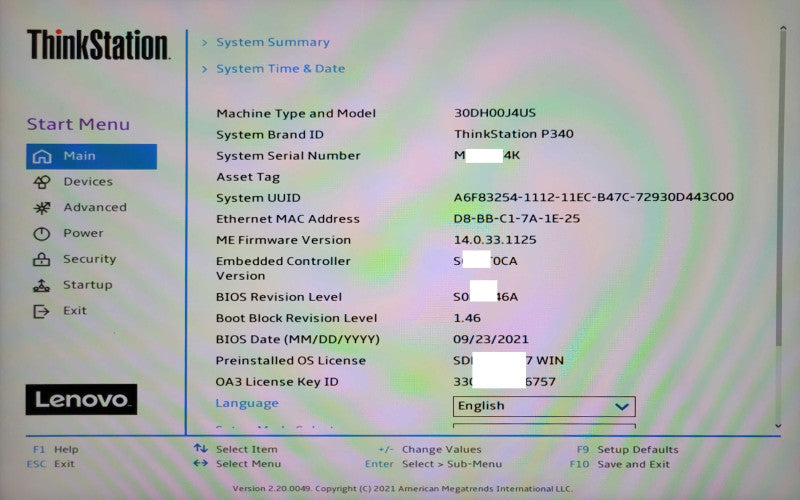Click Preinstalled OS License label

click(290, 361)
